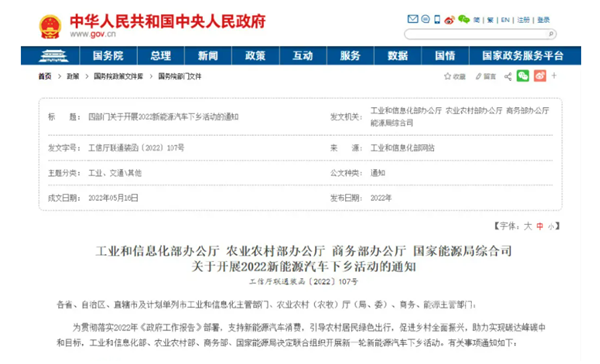Screen dimensions: 600x364
Task: Favorite the page with star 收藏
Action: [455, 77]
